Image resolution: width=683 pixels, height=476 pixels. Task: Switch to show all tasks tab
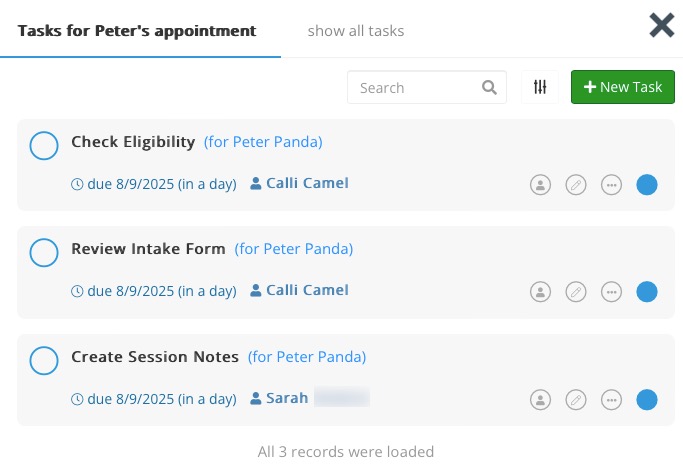pyautogui.click(x=356, y=31)
